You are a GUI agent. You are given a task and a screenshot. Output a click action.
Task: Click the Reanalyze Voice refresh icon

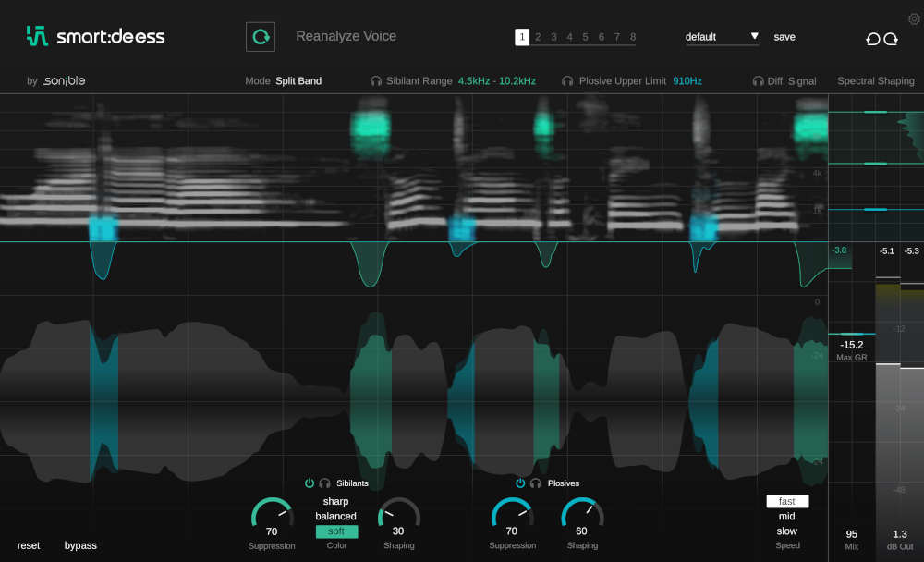click(260, 36)
